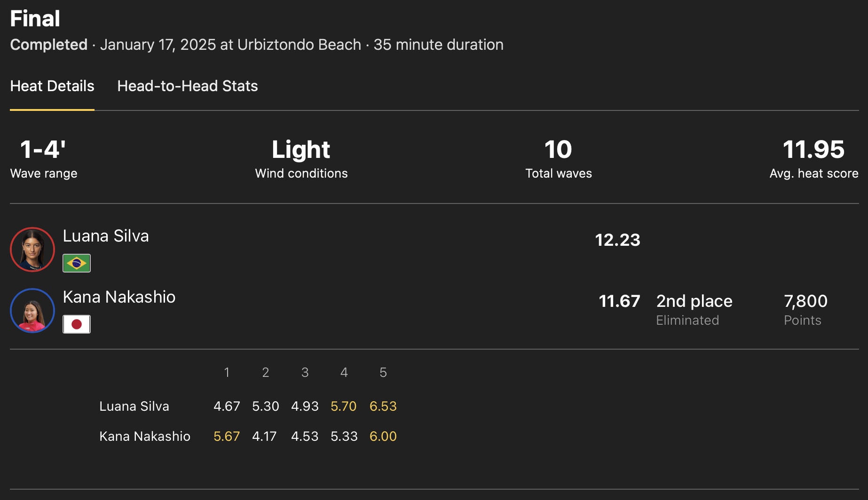The width and height of the screenshot is (868, 500).
Task: Open Kana Nakashio's athlete name link
Action: pyautogui.click(x=119, y=297)
